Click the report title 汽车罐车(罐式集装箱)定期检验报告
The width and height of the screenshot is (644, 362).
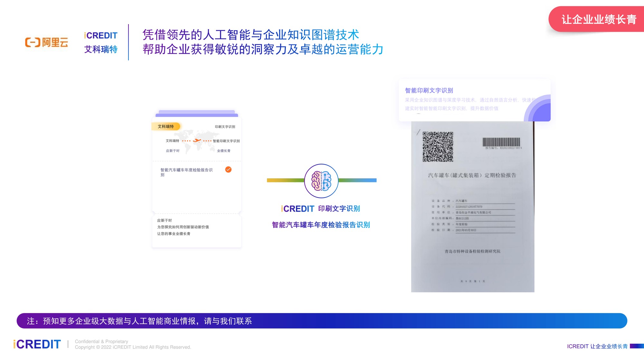(472, 175)
